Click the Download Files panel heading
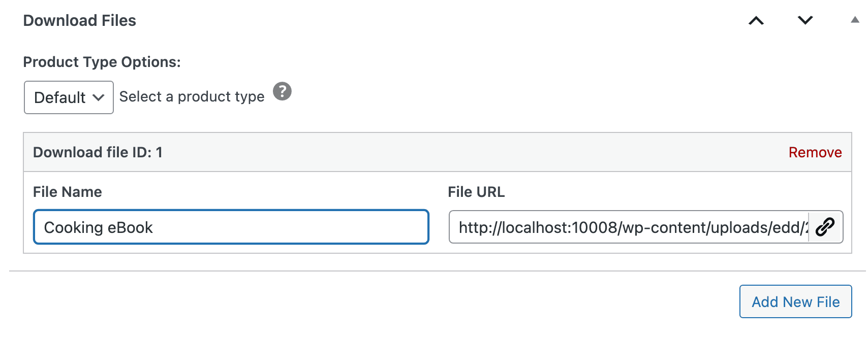868x340 pixels. tap(80, 21)
